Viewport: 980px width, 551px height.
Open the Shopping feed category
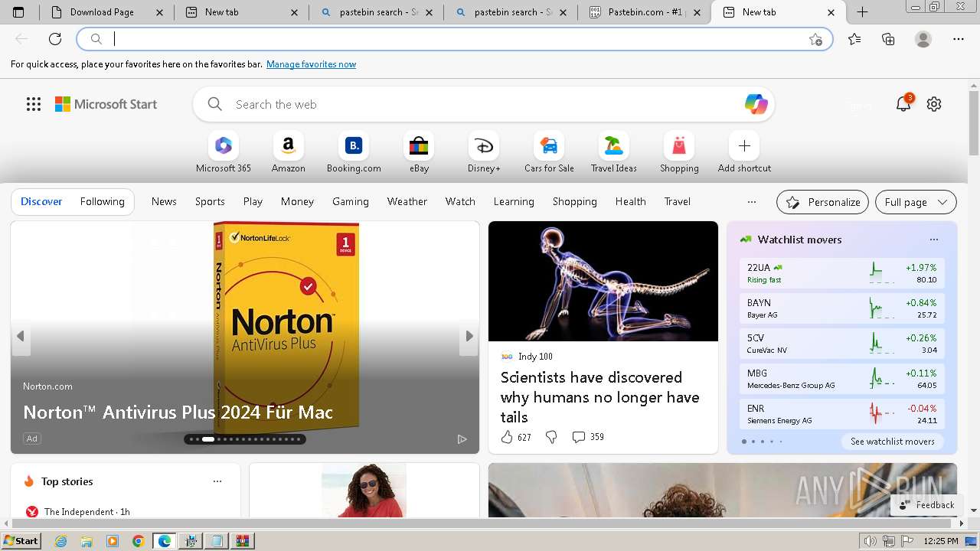point(574,201)
